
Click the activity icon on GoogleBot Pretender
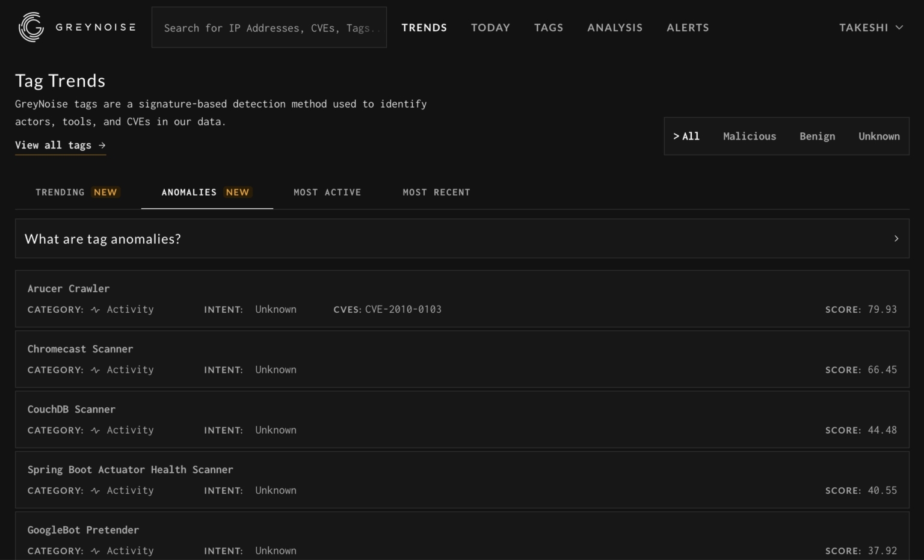click(x=95, y=550)
